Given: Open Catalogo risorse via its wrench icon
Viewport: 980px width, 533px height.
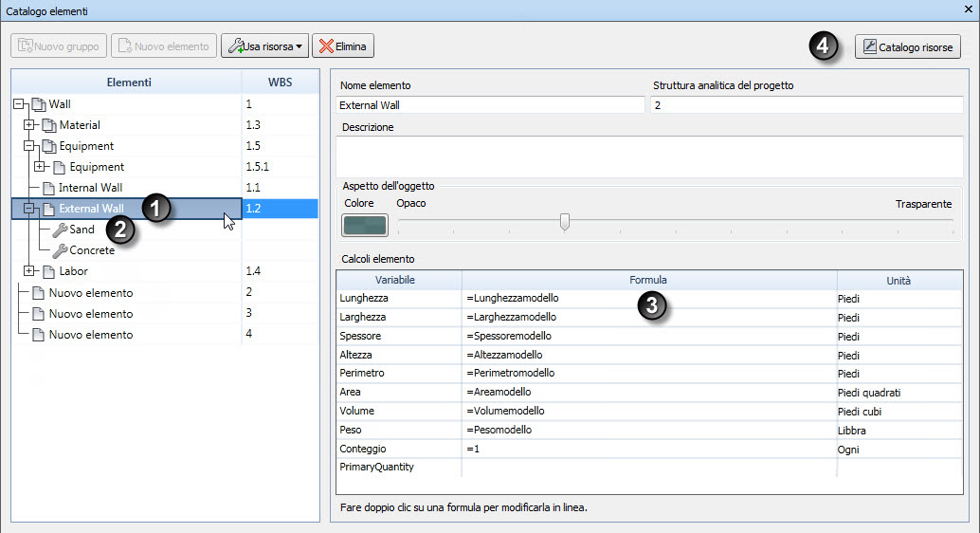Looking at the screenshot, I should 869,46.
